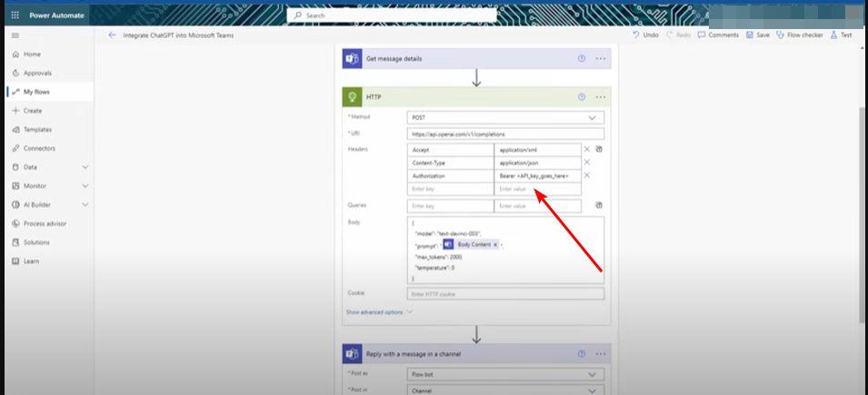868x395 pixels.
Task: Edit the URI field with openai URL
Action: pyautogui.click(x=505, y=133)
